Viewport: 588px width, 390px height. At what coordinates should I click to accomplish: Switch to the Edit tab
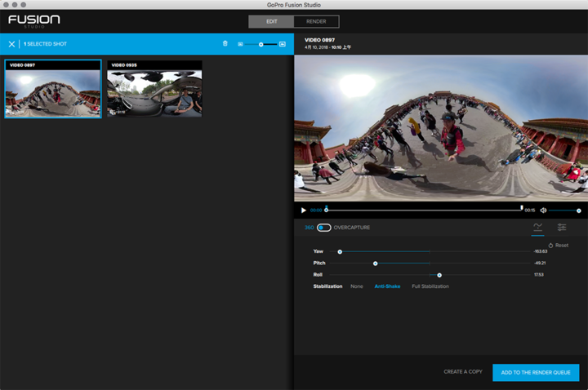point(271,21)
